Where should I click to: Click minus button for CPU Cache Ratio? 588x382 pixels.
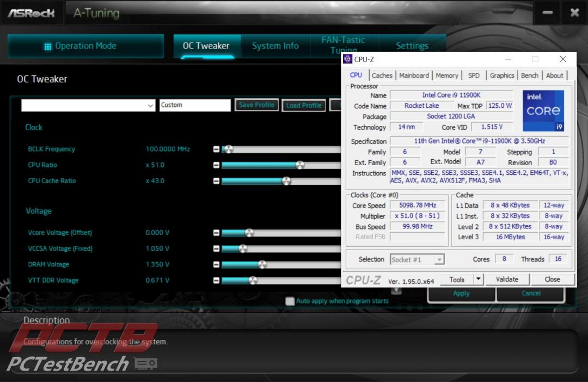216,181
